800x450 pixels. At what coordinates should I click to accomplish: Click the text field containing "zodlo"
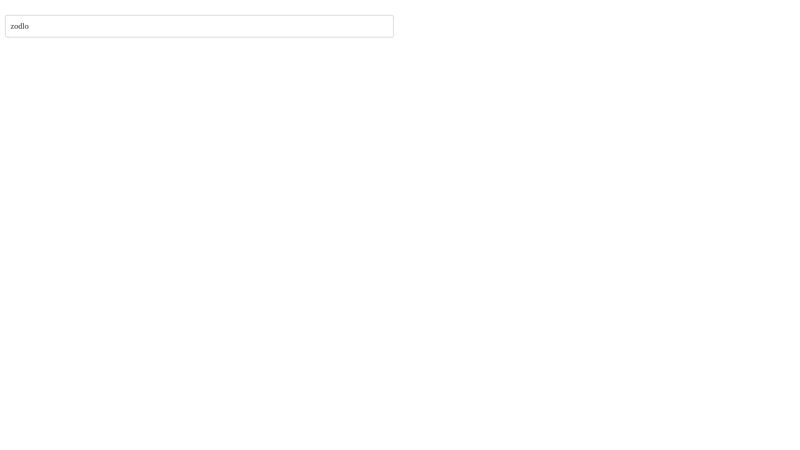pyautogui.click(x=199, y=26)
